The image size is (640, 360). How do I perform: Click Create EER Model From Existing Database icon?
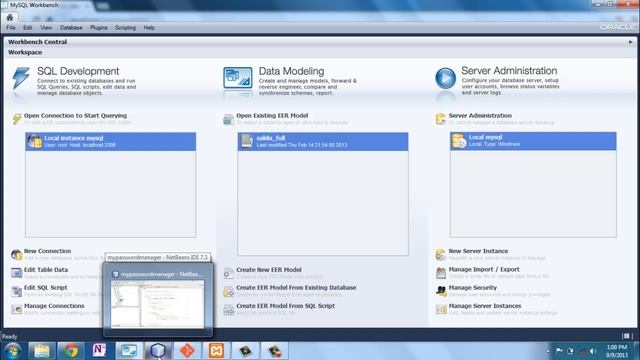pyautogui.click(x=229, y=291)
